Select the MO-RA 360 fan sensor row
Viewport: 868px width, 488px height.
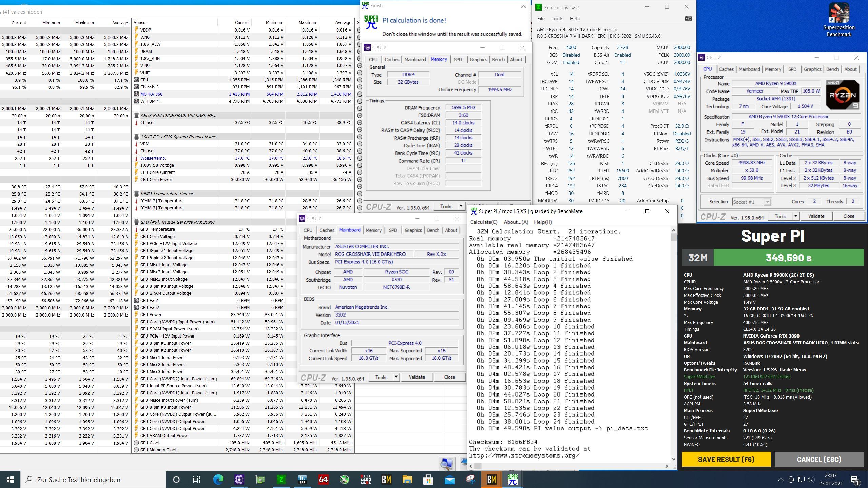(x=243, y=94)
